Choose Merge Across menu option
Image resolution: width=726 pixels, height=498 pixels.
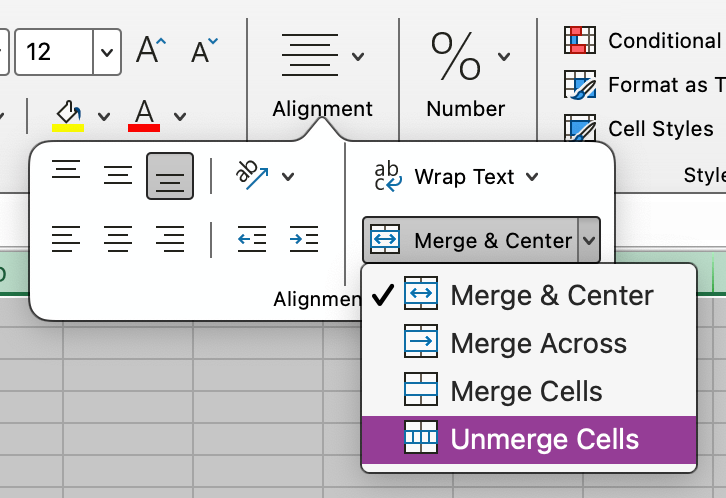click(538, 344)
